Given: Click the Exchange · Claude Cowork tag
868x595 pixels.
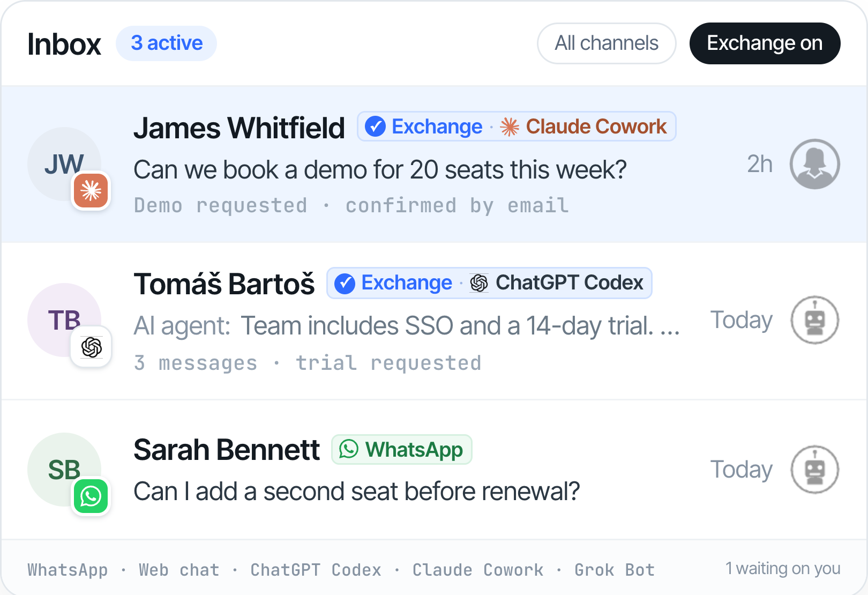Looking at the screenshot, I should 517,127.
